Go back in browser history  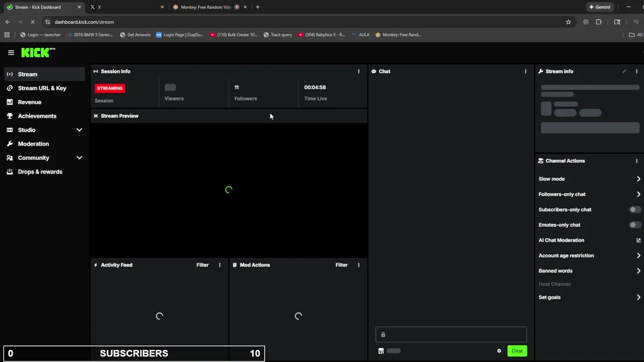pos(8,22)
